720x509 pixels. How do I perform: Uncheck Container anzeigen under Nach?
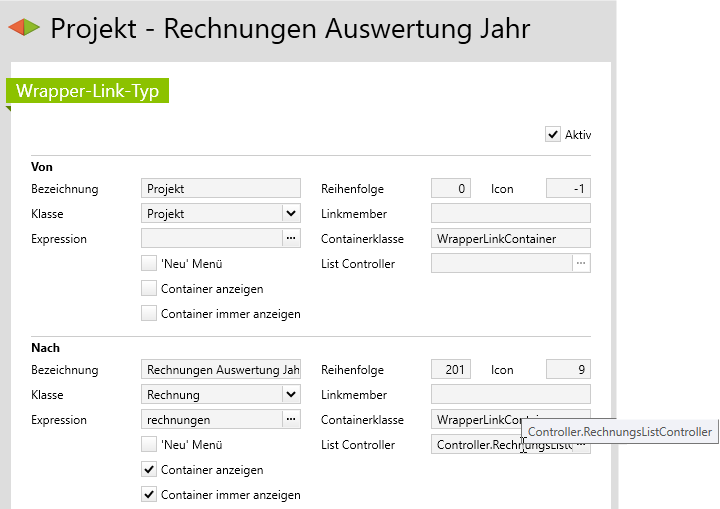[x=149, y=470]
